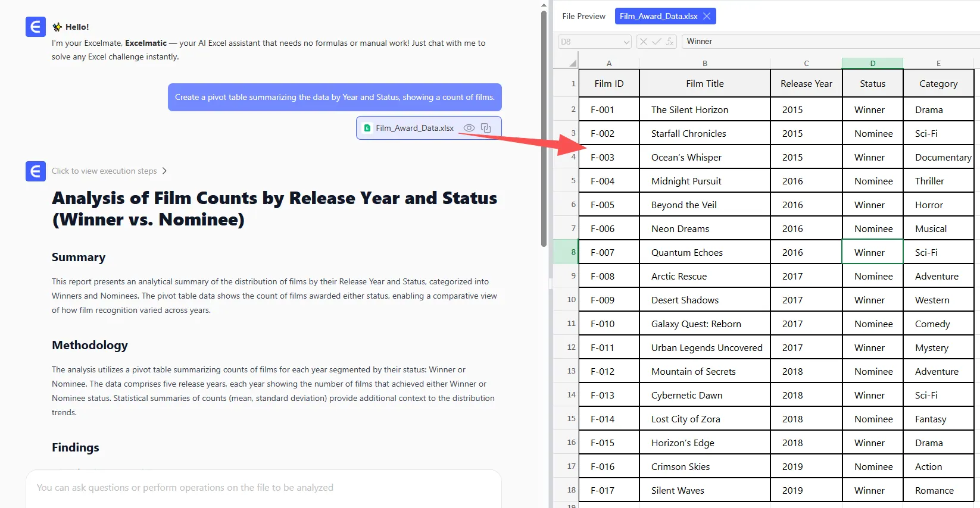Viewport: 980px width, 508px height.
Task: Click the formula bar containing Winner
Action: tap(828, 42)
